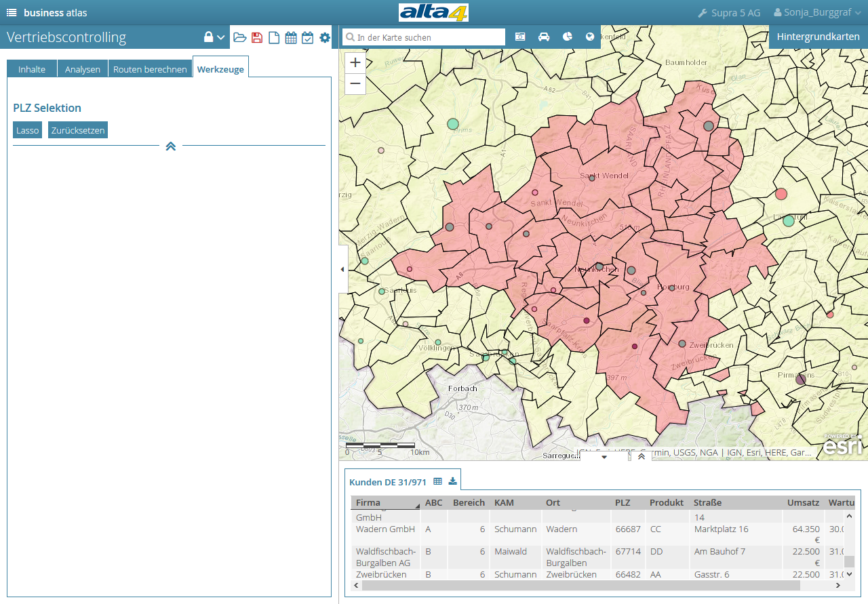Save project using the red floppy icon

(257, 37)
